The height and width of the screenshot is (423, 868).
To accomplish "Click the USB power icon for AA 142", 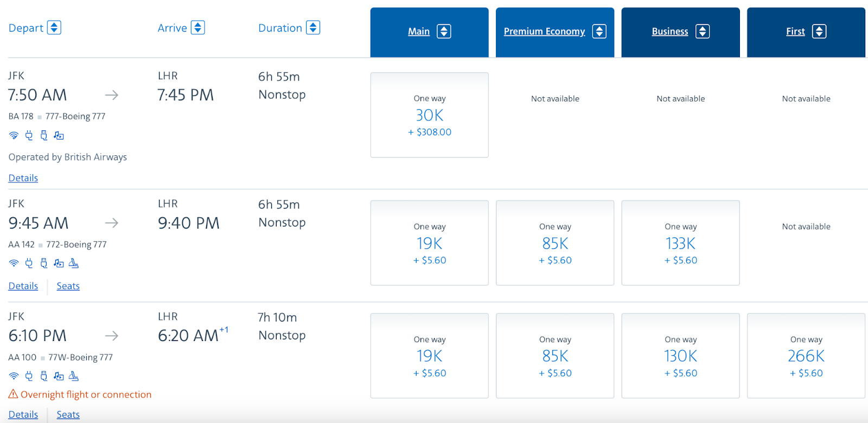I will [44, 263].
